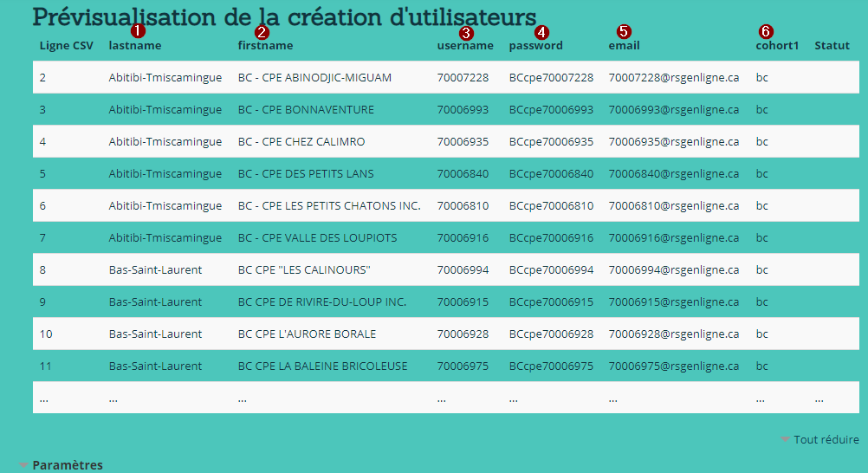Screen dimensions: 868x473
Task: Click the arrow icon beside Tout réduire
Action: pos(785,440)
